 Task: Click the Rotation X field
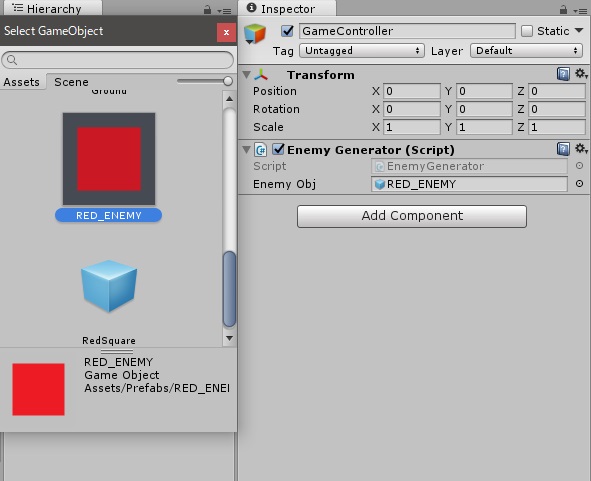coord(412,109)
